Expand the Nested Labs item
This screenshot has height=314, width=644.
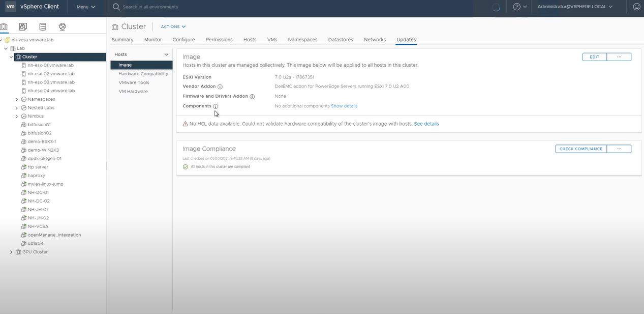pyautogui.click(x=16, y=107)
